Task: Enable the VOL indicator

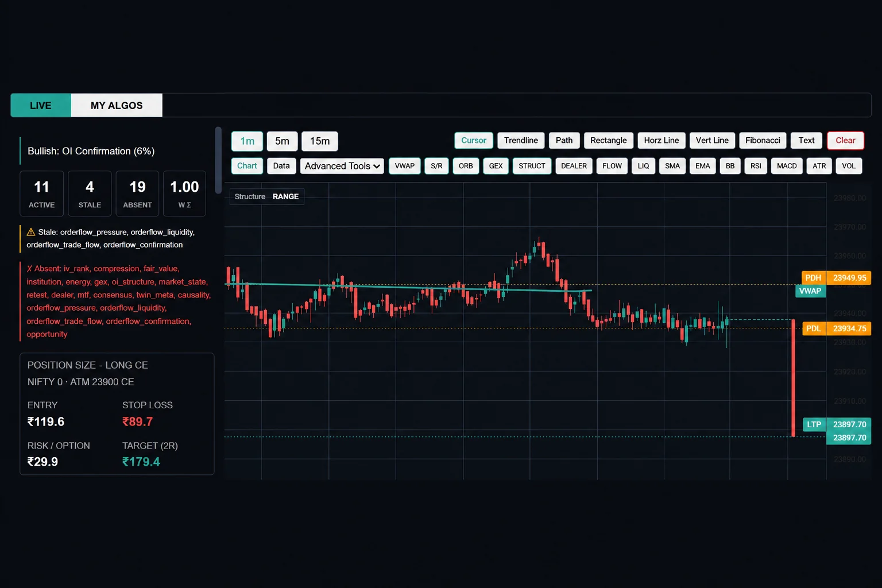Action: pyautogui.click(x=849, y=166)
